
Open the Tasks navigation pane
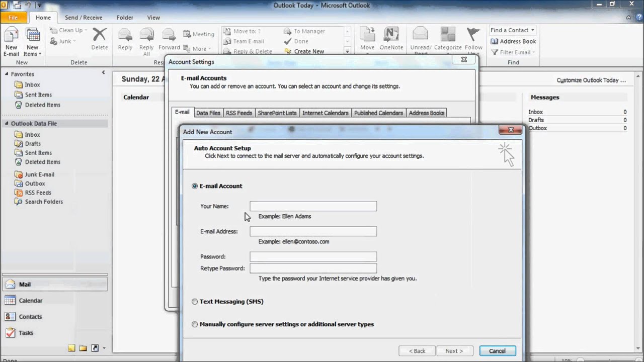[54, 332]
